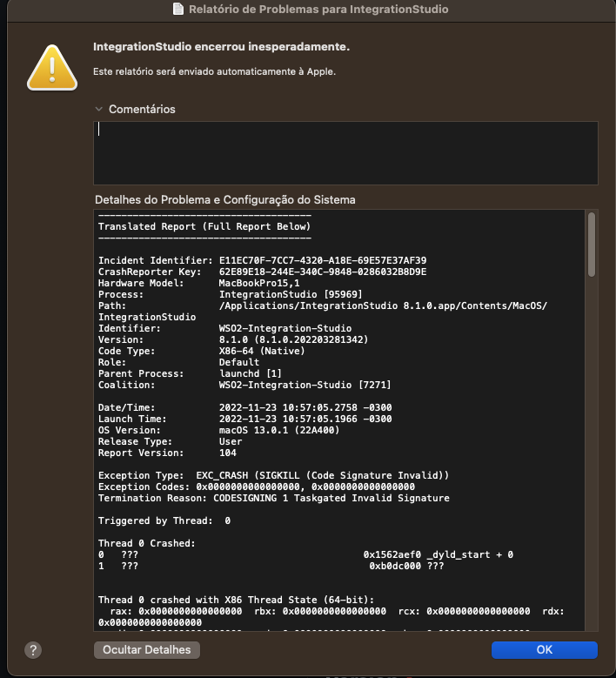Click the vertical scrollbar of the details pane
The width and height of the screenshot is (616, 678).
click(x=592, y=245)
